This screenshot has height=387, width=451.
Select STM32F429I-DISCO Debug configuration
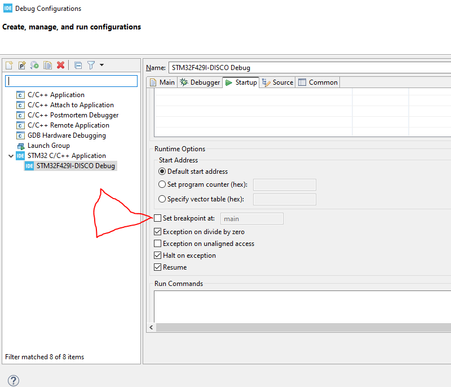75,166
